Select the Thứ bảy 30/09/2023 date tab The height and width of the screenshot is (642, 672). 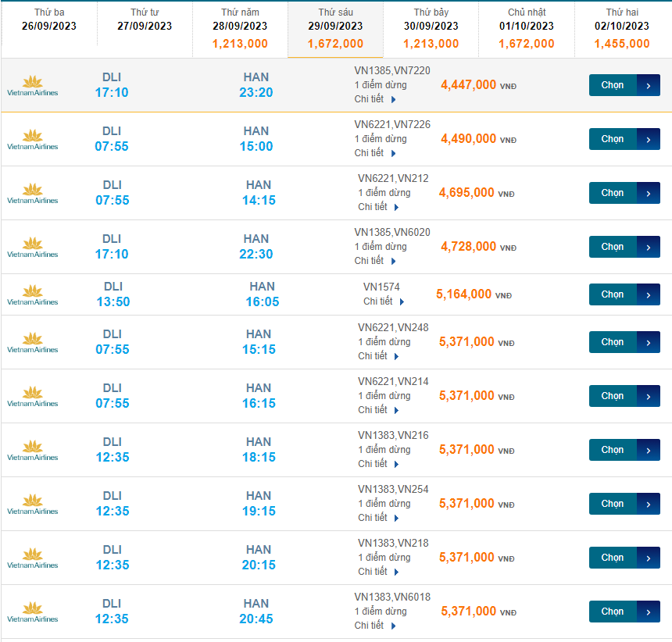click(x=431, y=30)
